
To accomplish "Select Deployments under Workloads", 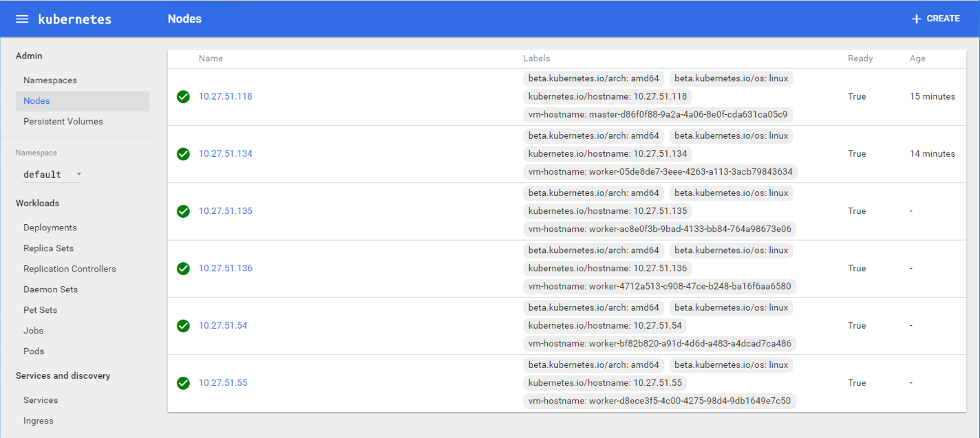I will [50, 228].
